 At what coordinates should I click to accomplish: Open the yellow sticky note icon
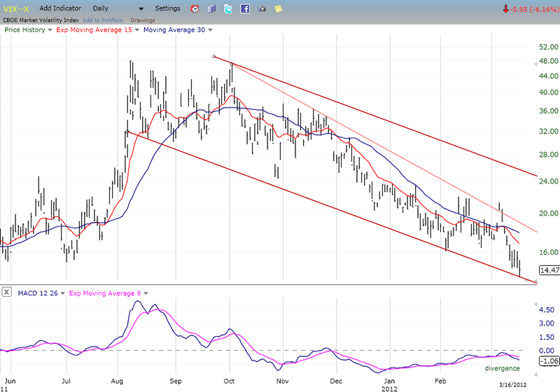(279, 9)
